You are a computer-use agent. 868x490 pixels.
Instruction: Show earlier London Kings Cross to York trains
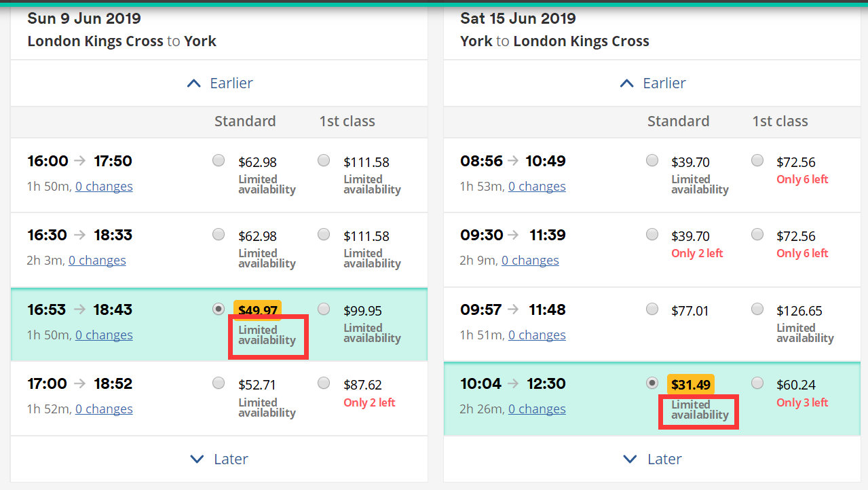tap(219, 83)
